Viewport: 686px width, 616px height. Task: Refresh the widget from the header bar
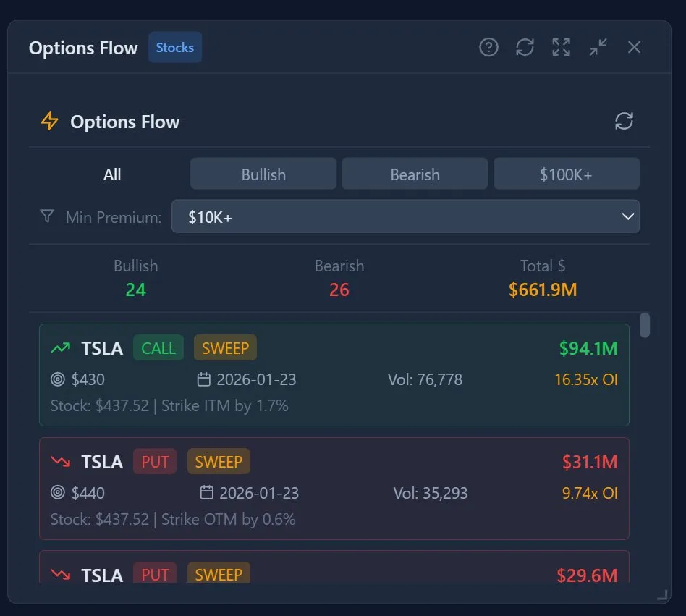click(x=525, y=47)
